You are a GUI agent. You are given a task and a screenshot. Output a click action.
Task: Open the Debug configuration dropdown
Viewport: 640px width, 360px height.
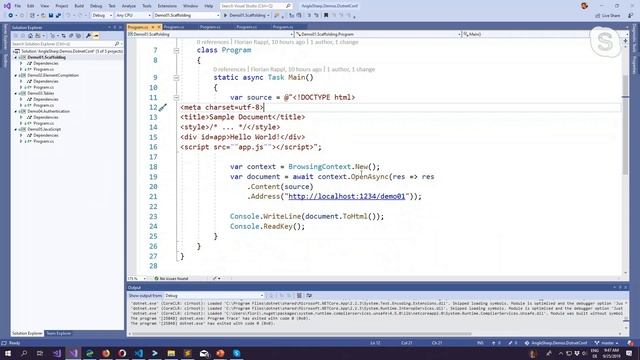coord(102,16)
